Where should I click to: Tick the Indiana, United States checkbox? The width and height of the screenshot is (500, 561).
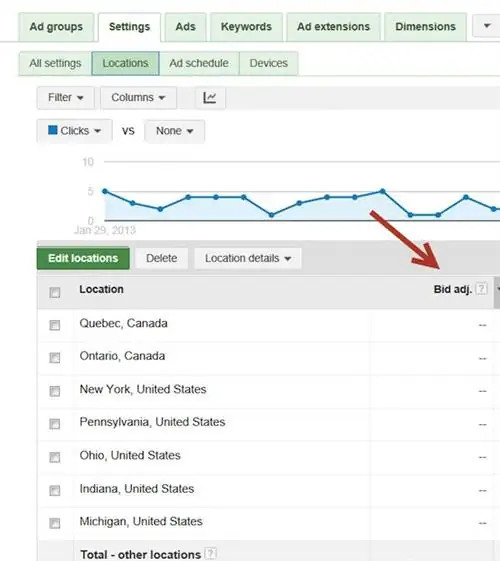(55, 490)
